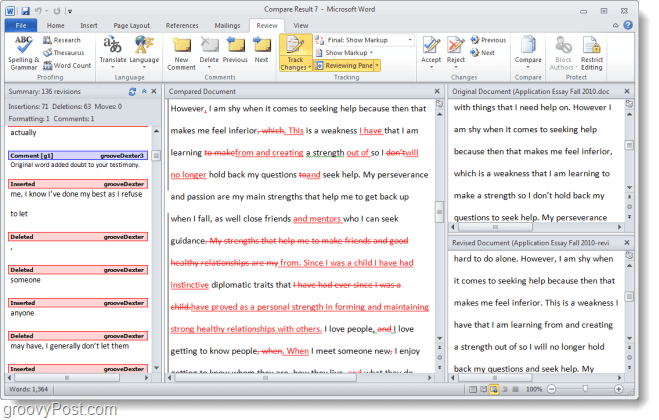Select the Inserted 'anyone' revision header

click(78, 303)
